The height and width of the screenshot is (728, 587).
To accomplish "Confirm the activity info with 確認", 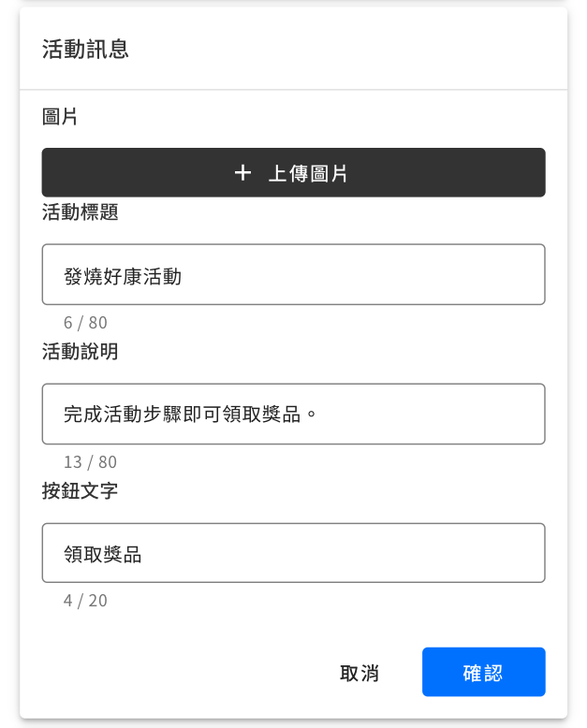I will pyautogui.click(x=483, y=673).
